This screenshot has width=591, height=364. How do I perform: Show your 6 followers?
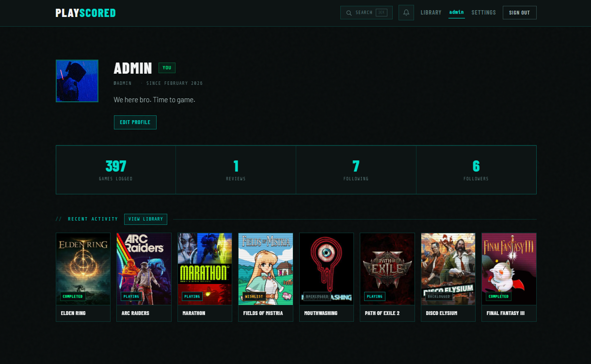pyautogui.click(x=476, y=170)
